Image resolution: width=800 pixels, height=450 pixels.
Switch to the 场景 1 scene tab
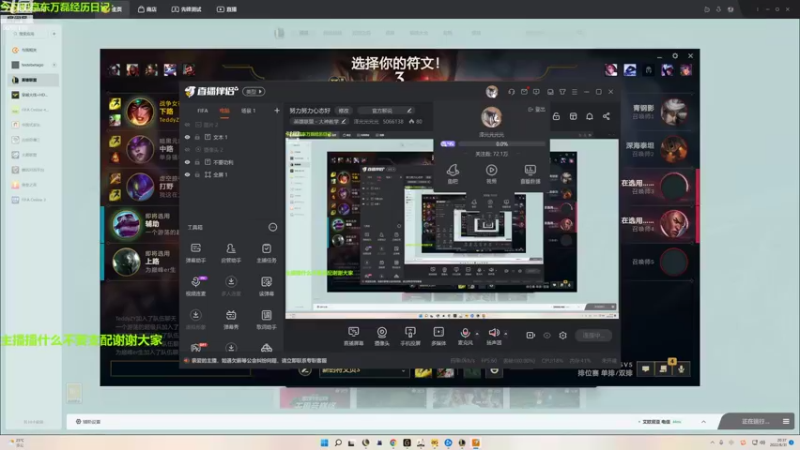[248, 111]
